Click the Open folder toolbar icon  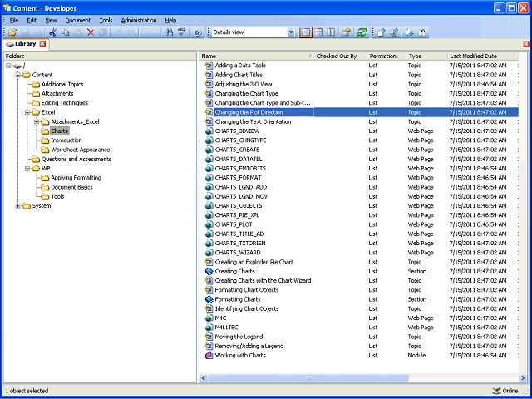click(12, 32)
